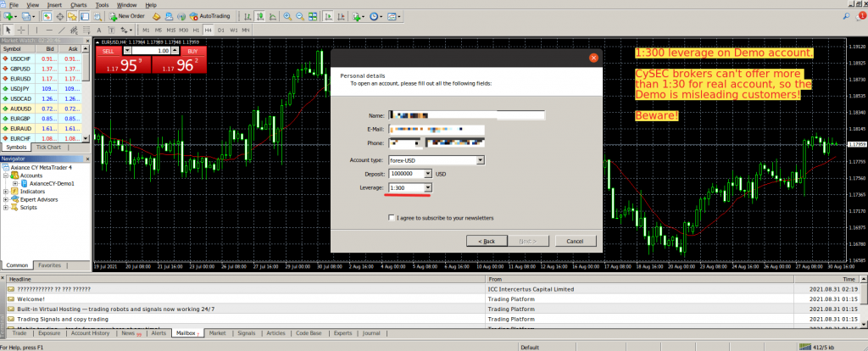Viewport: 868px width, 351px height.
Task: Click the E-Mail input field
Action: pos(437,129)
